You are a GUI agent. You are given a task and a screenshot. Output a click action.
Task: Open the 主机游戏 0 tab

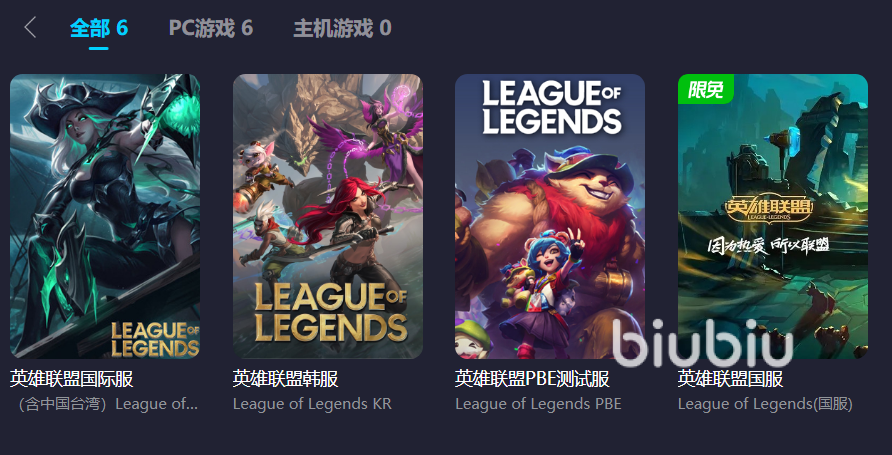pyautogui.click(x=342, y=28)
